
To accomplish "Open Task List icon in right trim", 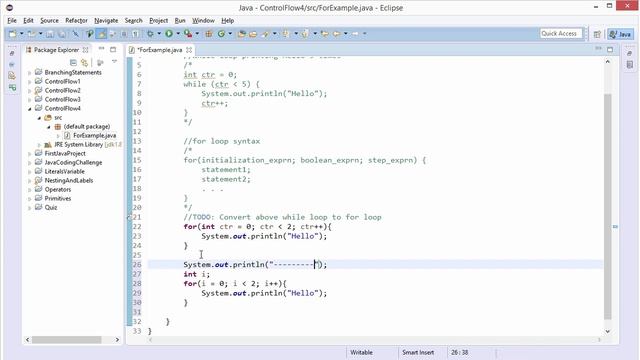I will click(x=629, y=64).
